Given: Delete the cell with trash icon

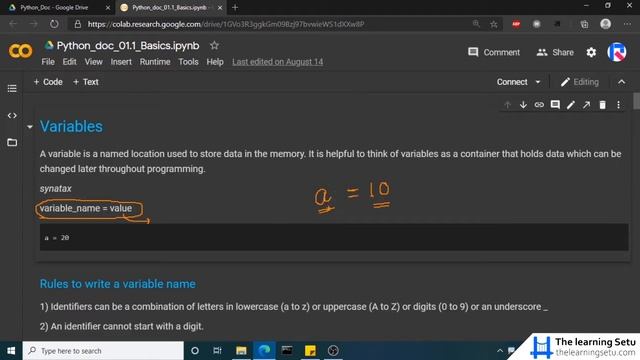Looking at the screenshot, I should [x=602, y=105].
